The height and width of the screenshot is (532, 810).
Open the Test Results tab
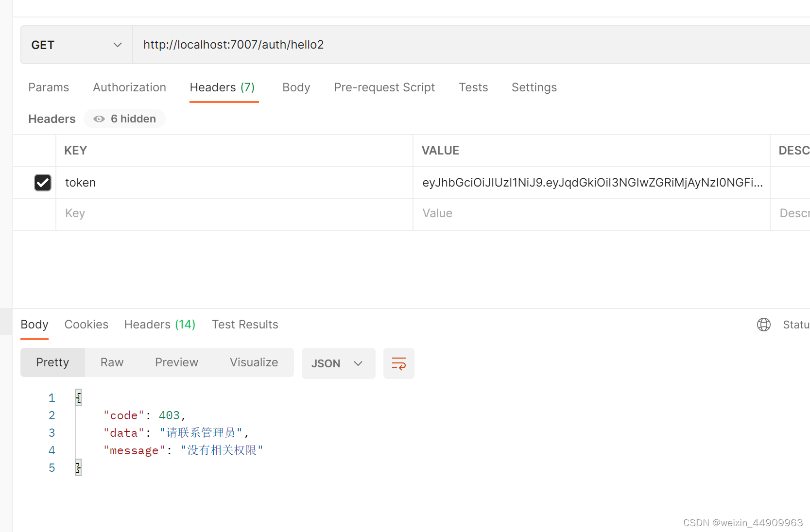(245, 325)
